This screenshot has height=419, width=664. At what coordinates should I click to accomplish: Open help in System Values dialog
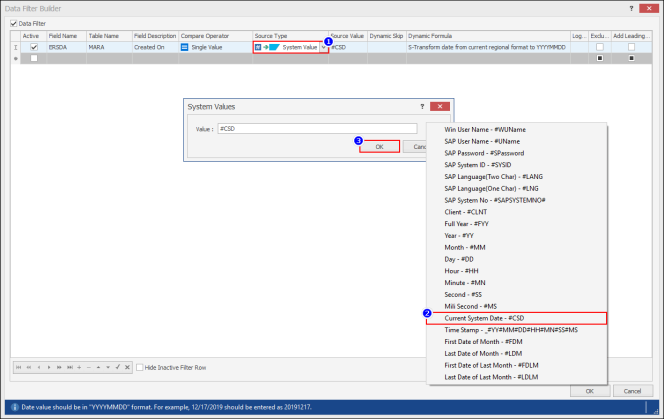click(x=422, y=106)
